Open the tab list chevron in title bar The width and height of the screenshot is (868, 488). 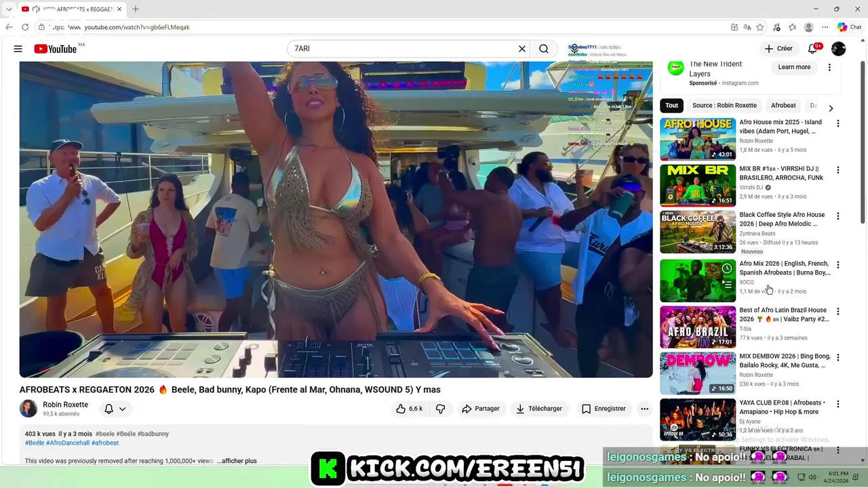8,9
